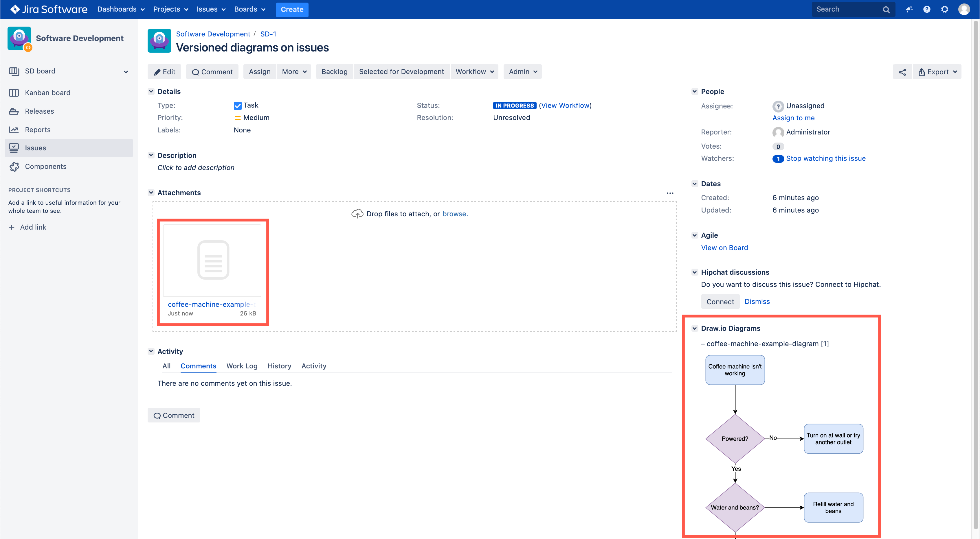Click the search magnifier icon
The width and height of the screenshot is (980, 539).
887,9
